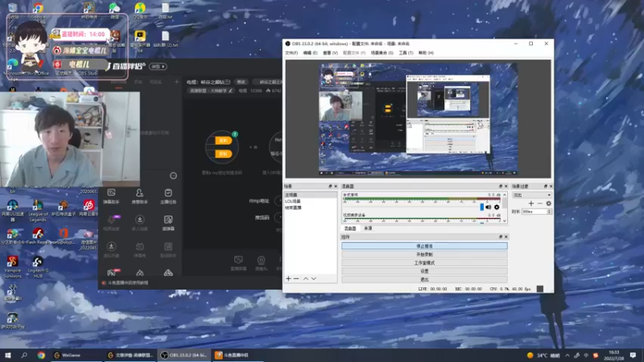Viewport: 644px width, 362px height.
Task: Open 主播任务 in the streaming companion
Action: (x=168, y=196)
